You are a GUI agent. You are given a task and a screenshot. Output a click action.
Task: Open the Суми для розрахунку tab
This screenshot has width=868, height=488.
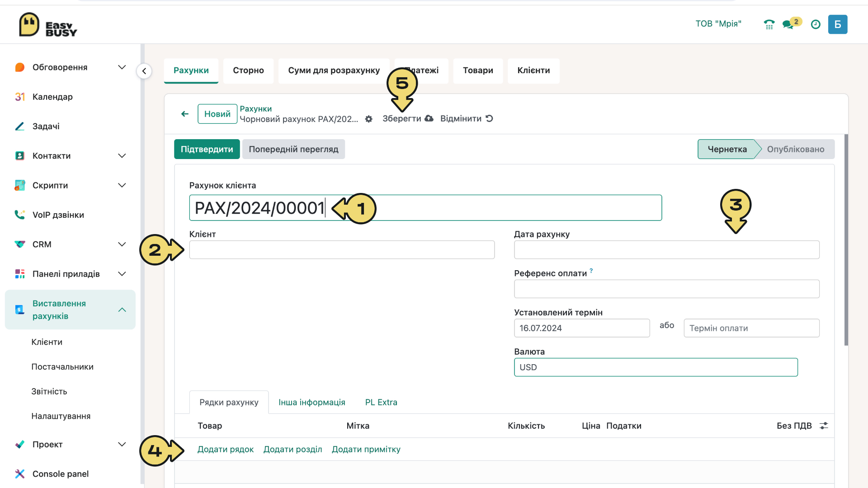click(334, 70)
